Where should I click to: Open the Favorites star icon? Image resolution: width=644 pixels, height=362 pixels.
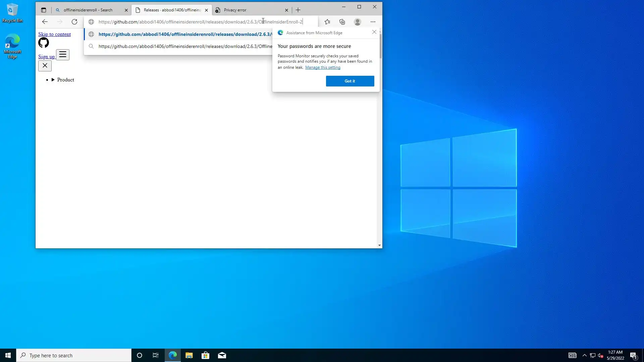pyautogui.click(x=327, y=22)
